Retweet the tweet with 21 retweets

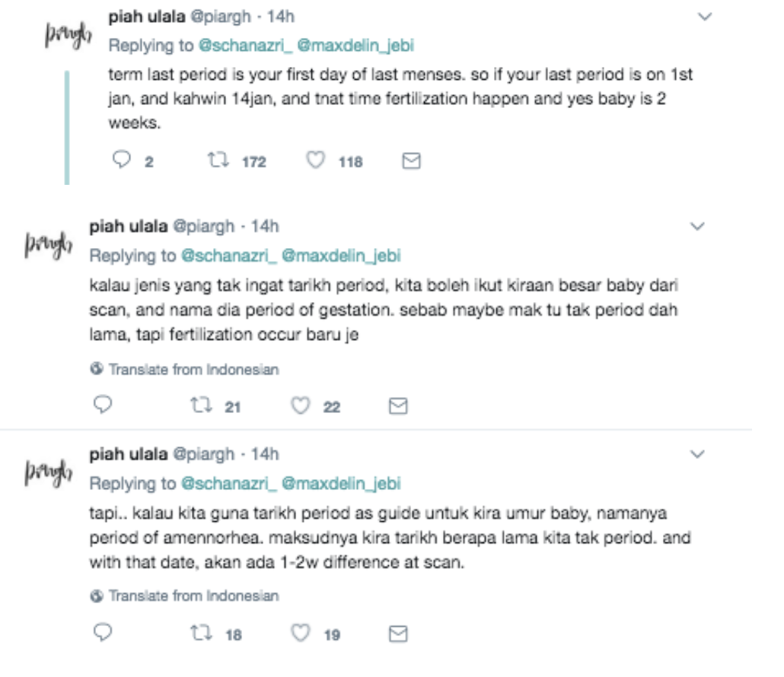pyautogui.click(x=201, y=405)
